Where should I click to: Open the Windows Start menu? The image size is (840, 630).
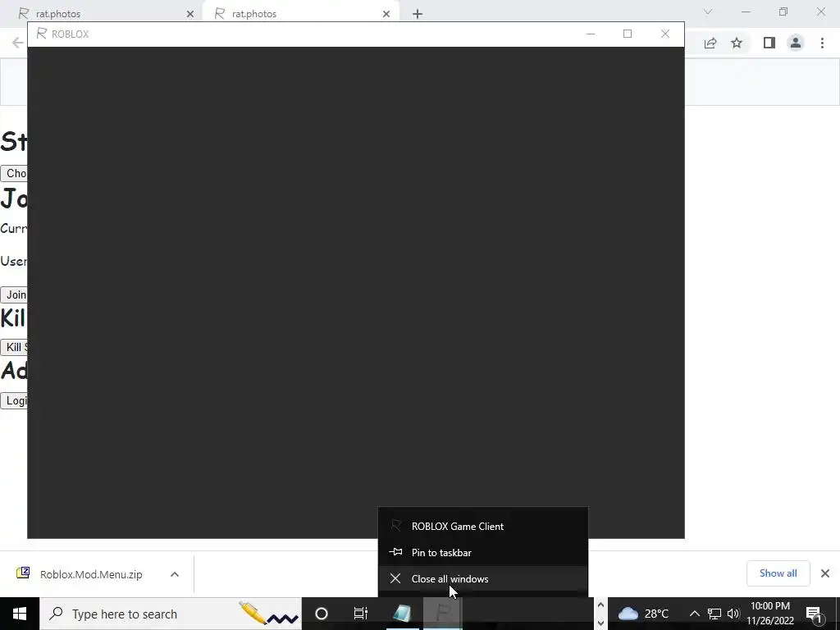20,614
